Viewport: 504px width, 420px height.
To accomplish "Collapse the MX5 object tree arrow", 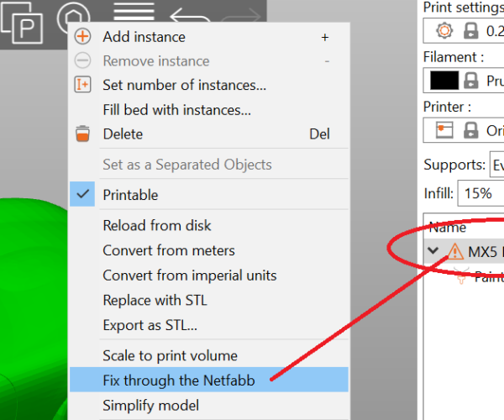I will point(433,251).
